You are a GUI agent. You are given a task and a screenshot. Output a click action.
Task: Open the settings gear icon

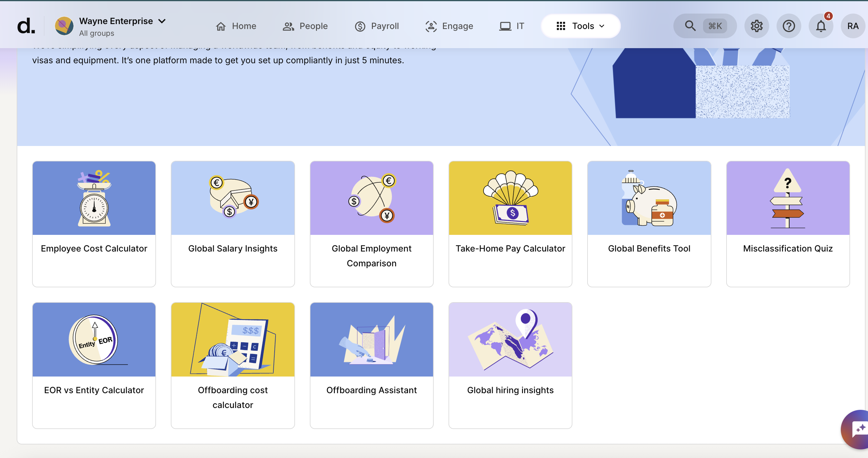[x=756, y=26]
